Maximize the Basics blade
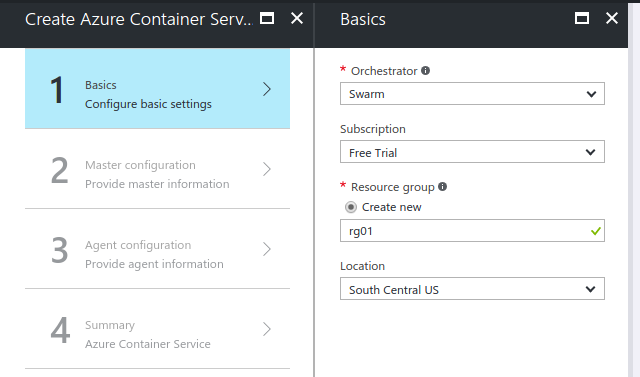 (582, 18)
